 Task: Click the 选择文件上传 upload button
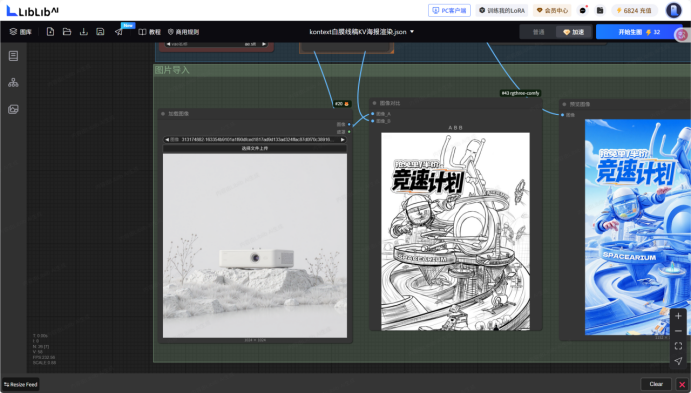click(255, 148)
